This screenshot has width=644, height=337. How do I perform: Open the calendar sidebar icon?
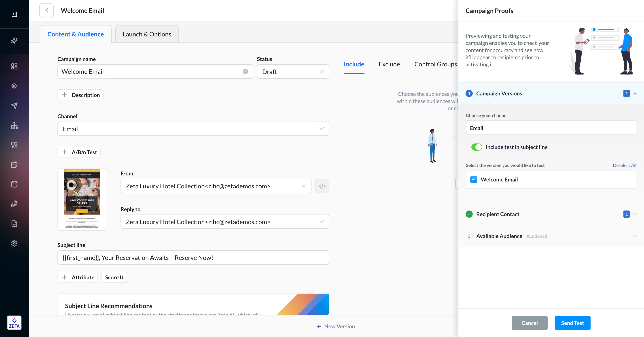tap(14, 165)
